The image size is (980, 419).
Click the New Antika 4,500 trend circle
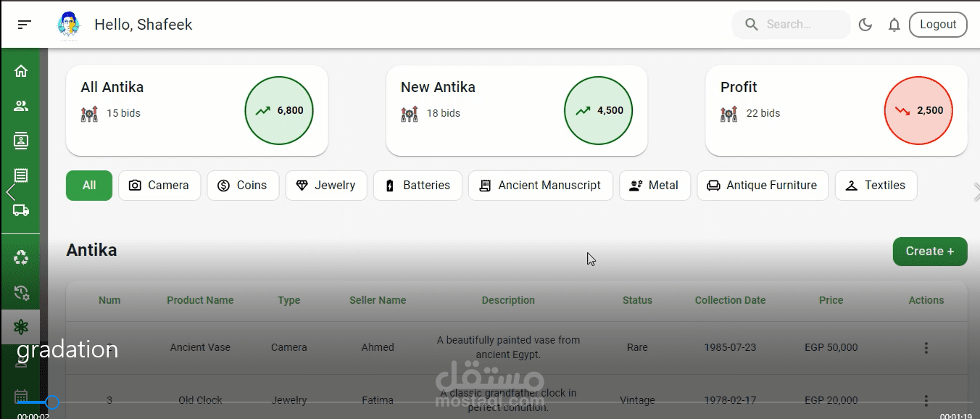[x=599, y=111]
